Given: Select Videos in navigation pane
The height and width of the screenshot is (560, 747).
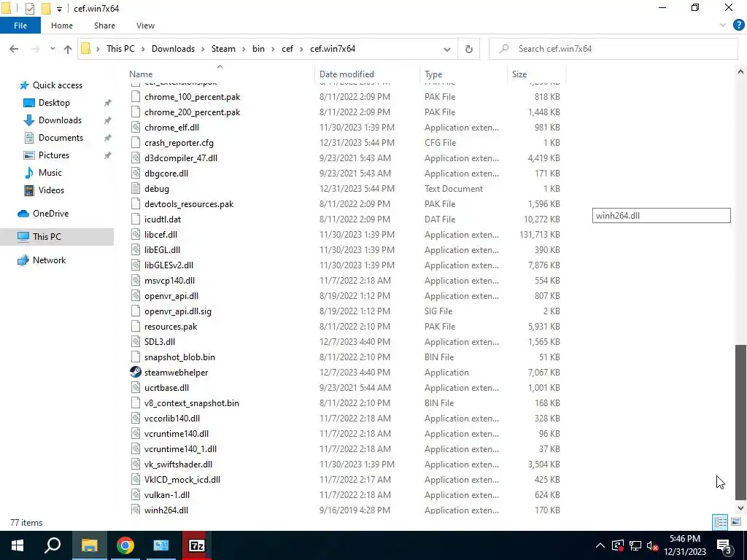Looking at the screenshot, I should (51, 190).
